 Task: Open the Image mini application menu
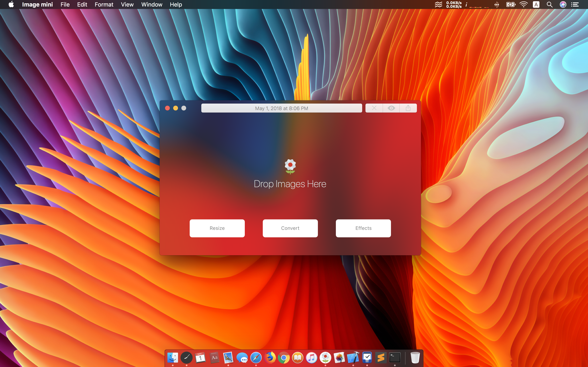point(37,4)
